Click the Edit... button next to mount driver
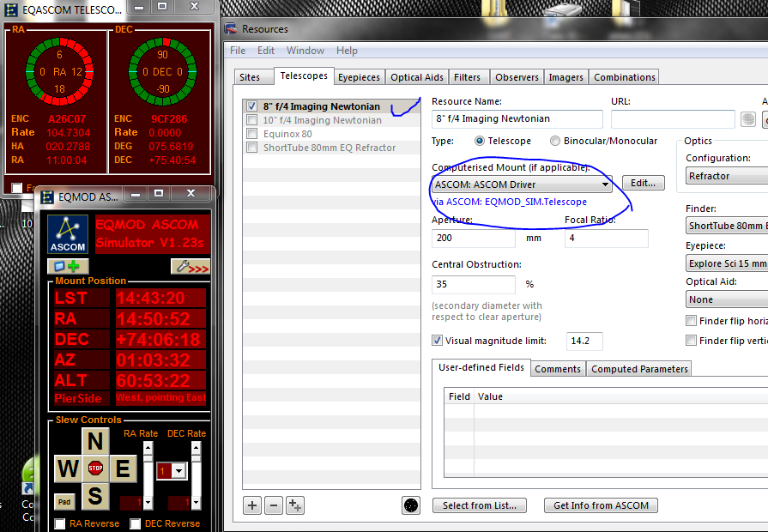Viewport: 768px width, 532px height. click(643, 183)
